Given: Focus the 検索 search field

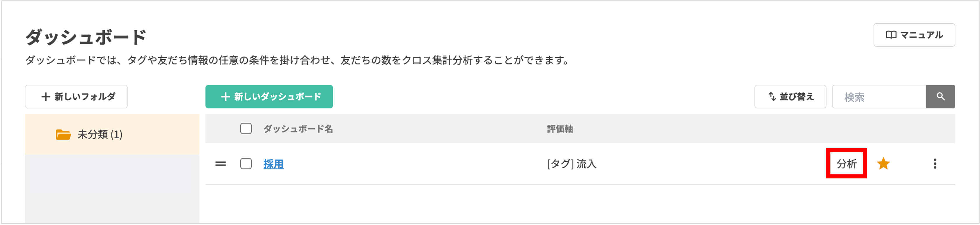Looking at the screenshot, I should 879,97.
